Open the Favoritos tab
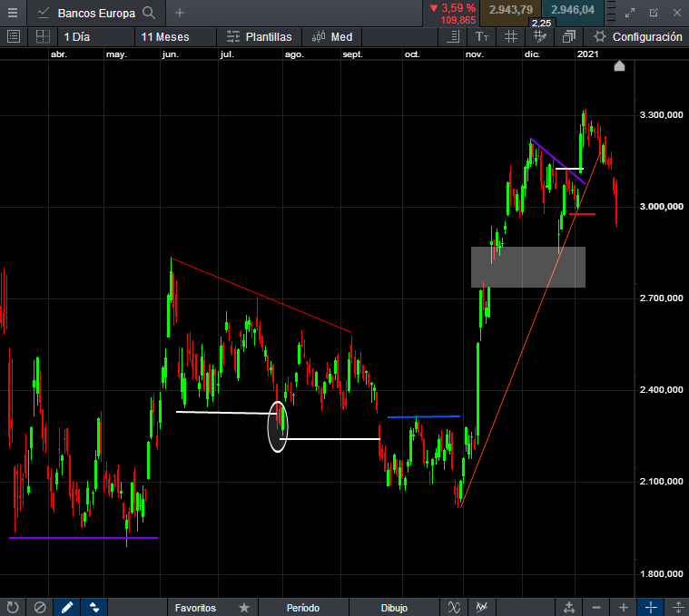Viewport: 689px width, 616px height. click(x=195, y=608)
